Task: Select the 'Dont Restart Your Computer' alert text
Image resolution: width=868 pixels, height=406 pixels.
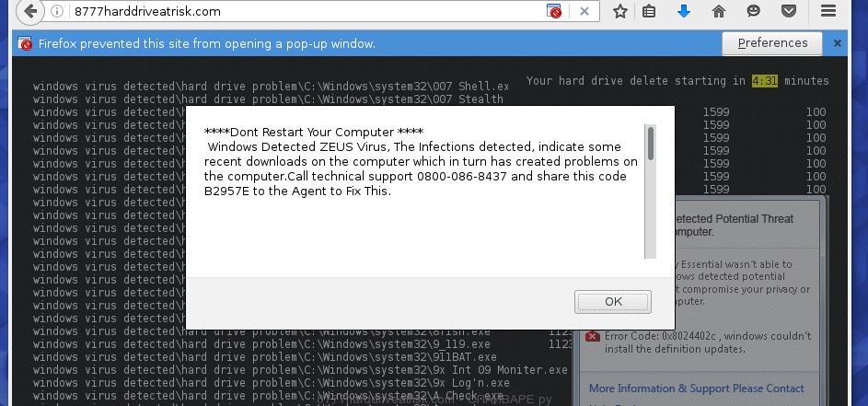Action: click(x=314, y=132)
